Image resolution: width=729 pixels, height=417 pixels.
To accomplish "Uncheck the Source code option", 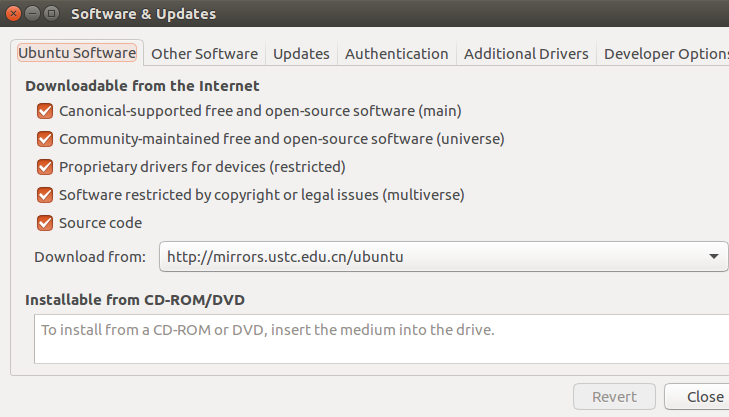I will 45,223.
